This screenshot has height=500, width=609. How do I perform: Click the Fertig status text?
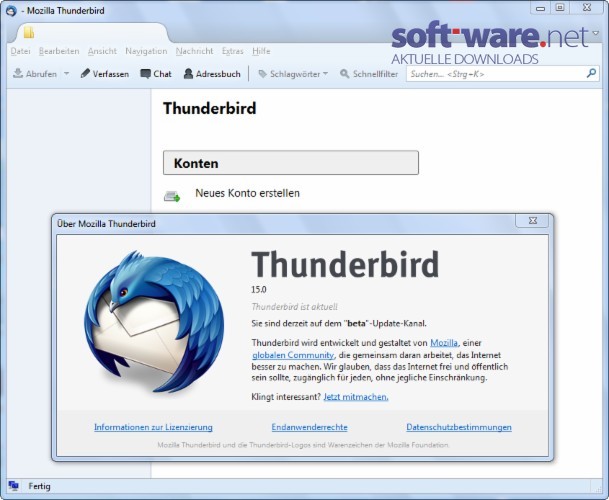(39, 486)
